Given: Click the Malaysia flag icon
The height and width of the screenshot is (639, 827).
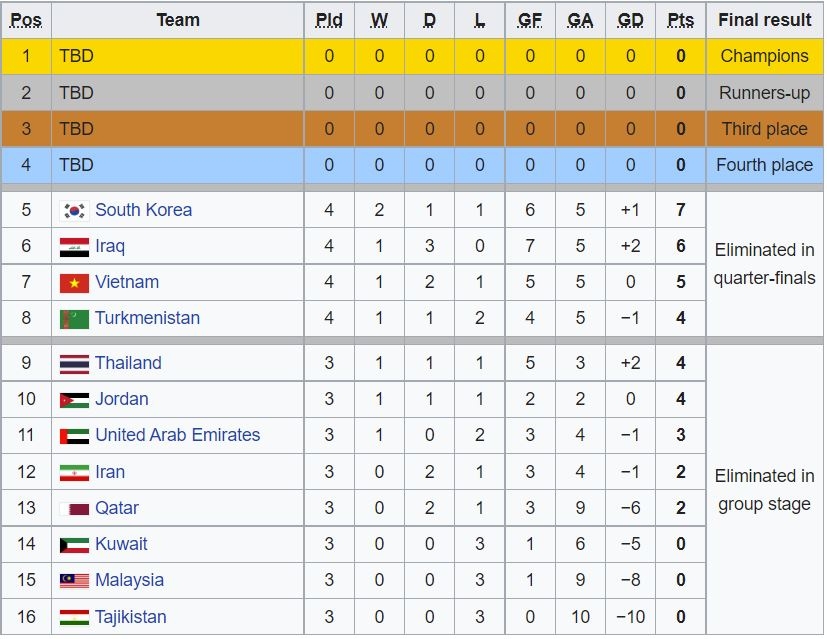Looking at the screenshot, I should (74, 581).
